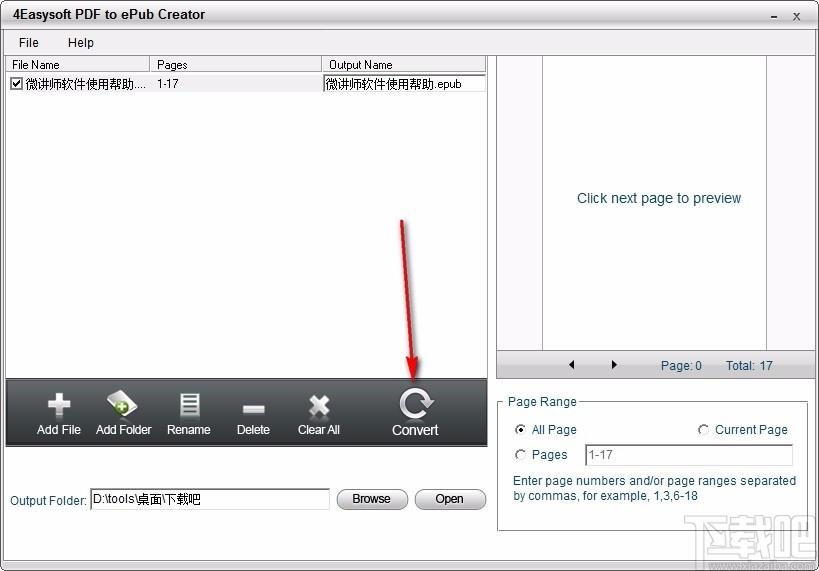
Task: Click the Open output folder button
Action: click(x=450, y=499)
